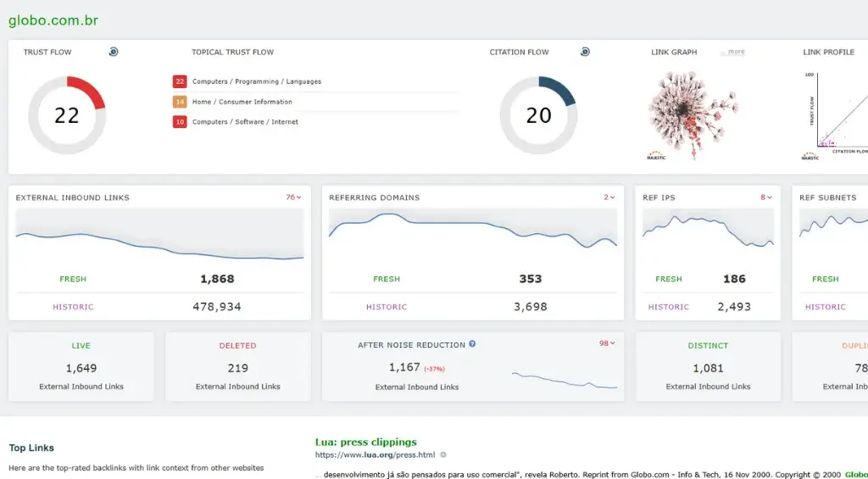This screenshot has height=479, width=868.
Task: Click the red 22 topical trust flow badge
Action: tap(180, 81)
